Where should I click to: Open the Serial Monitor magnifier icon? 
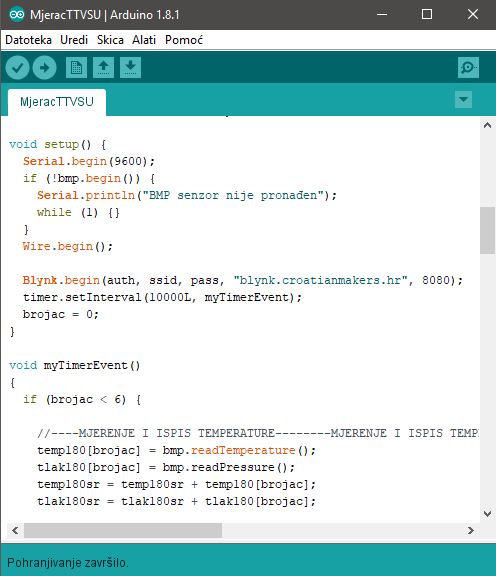(x=468, y=68)
